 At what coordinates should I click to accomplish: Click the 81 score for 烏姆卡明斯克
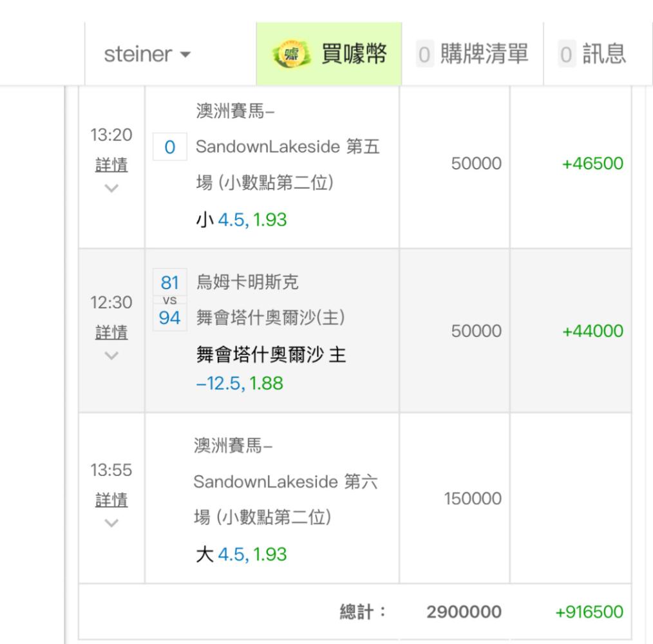pos(170,281)
